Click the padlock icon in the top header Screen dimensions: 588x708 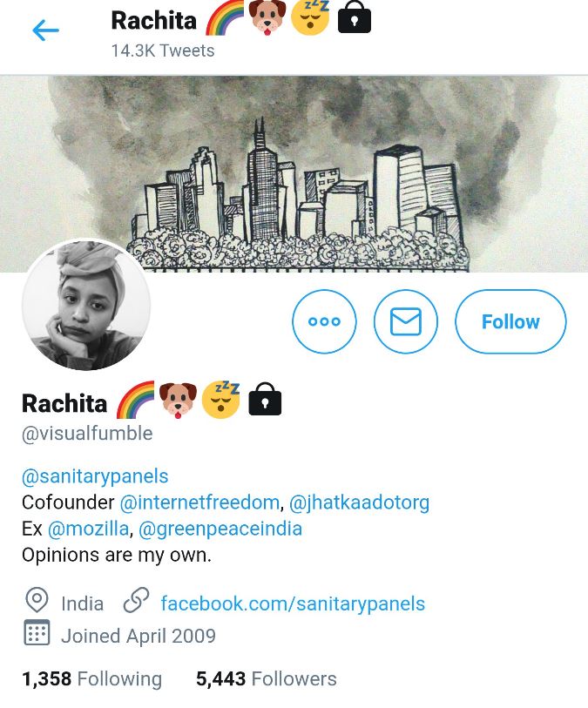coord(355,17)
